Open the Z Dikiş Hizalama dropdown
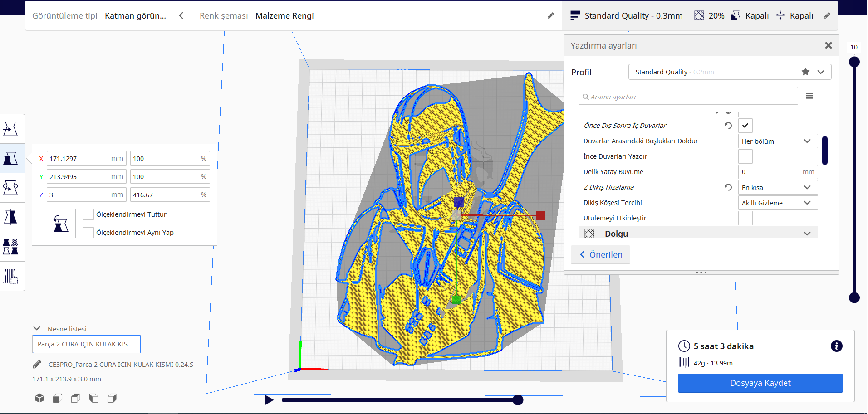868x414 pixels. point(778,187)
